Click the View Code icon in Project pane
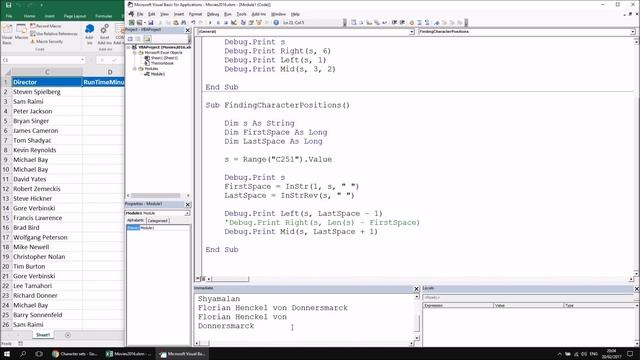Image resolution: width=640 pixels, height=360 pixels. [x=130, y=39]
